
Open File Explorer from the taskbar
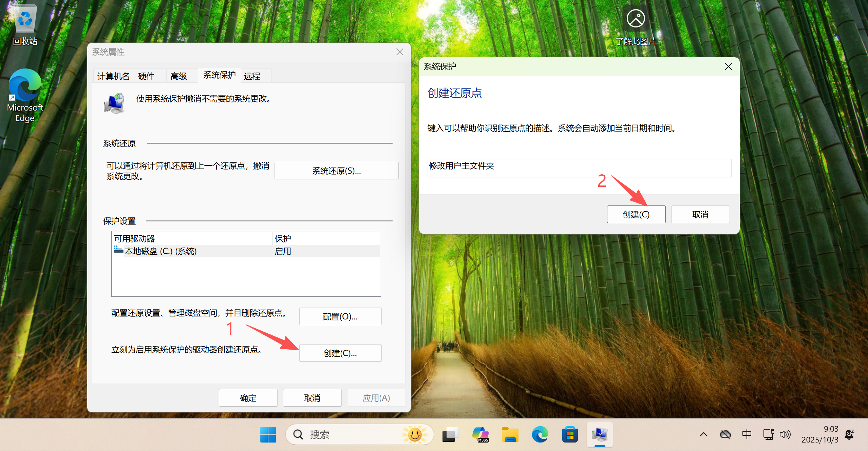click(x=510, y=434)
